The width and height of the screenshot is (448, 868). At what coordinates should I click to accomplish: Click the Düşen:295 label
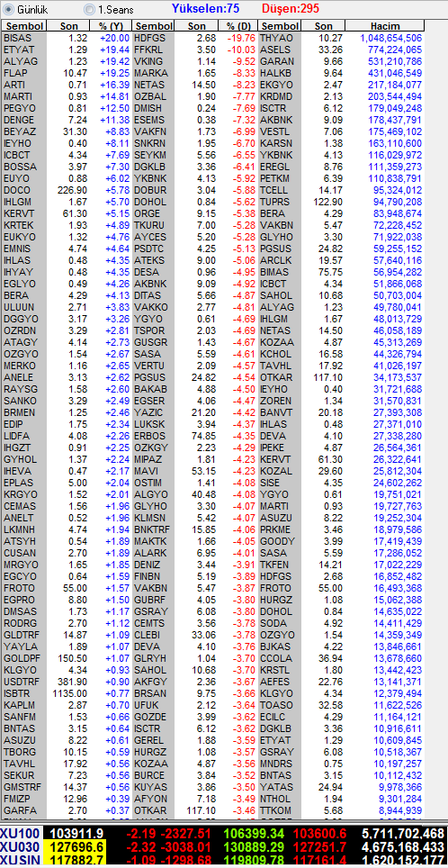(291, 8)
